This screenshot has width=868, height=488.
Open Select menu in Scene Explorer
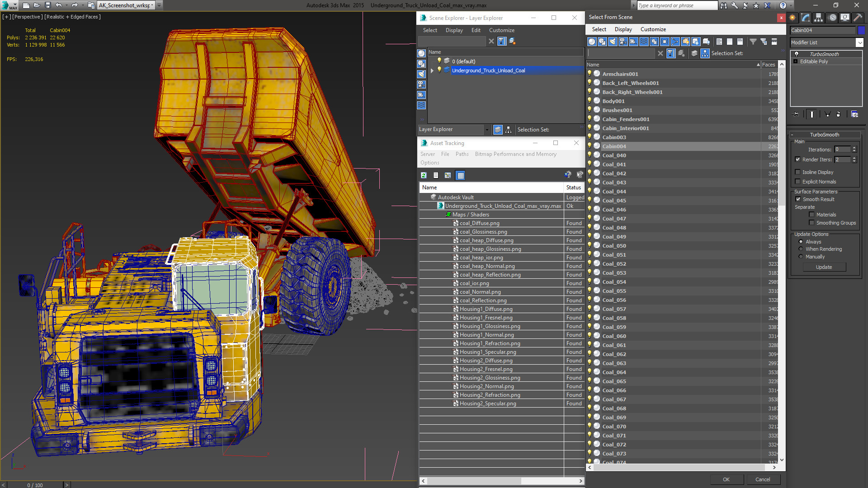[x=430, y=30]
